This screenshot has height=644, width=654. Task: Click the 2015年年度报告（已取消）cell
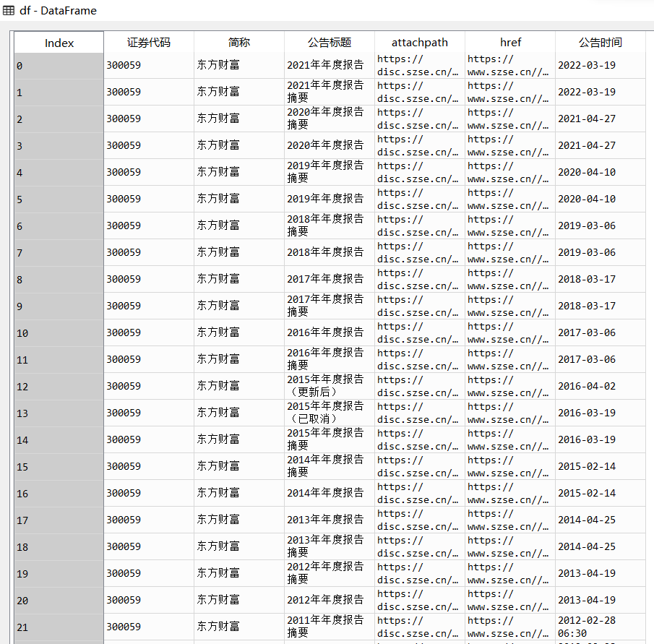pos(330,413)
